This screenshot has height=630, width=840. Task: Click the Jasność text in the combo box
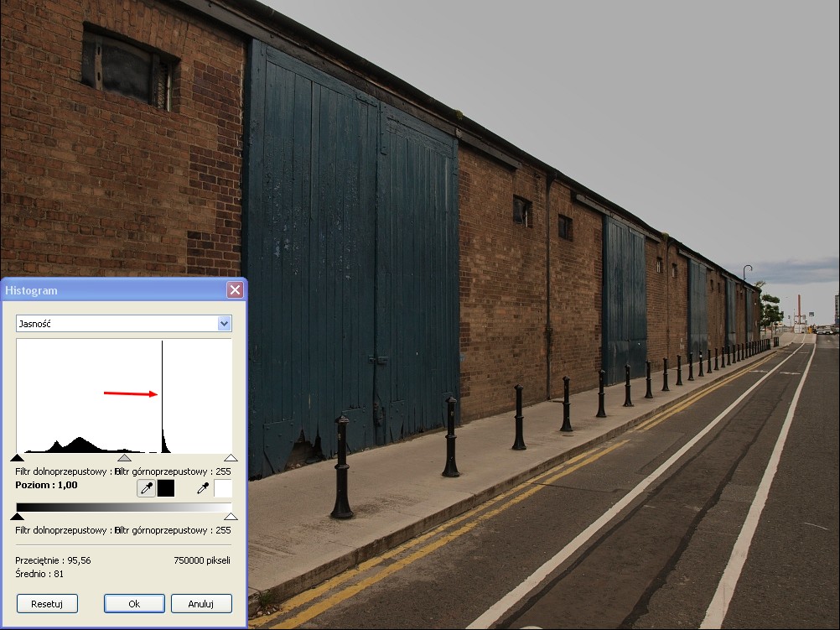point(35,324)
